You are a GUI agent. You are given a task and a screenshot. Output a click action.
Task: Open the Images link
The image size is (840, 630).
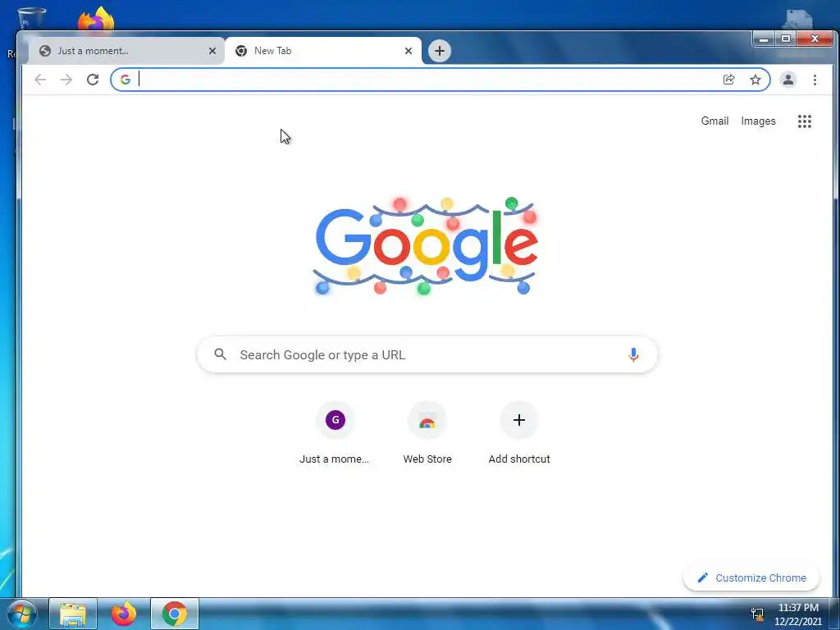(x=758, y=121)
